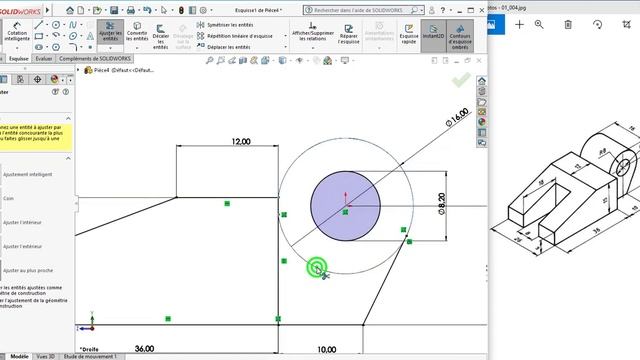The width and height of the screenshot is (640, 360).
Task: Open dropdown under Convertir les entités
Action: click(137, 48)
